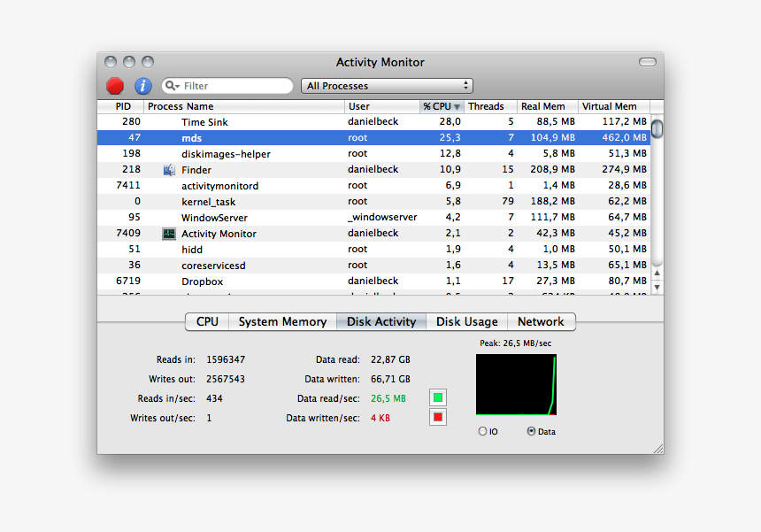The image size is (761, 532).
Task: Click the green data read color swatch
Action: [x=438, y=397]
